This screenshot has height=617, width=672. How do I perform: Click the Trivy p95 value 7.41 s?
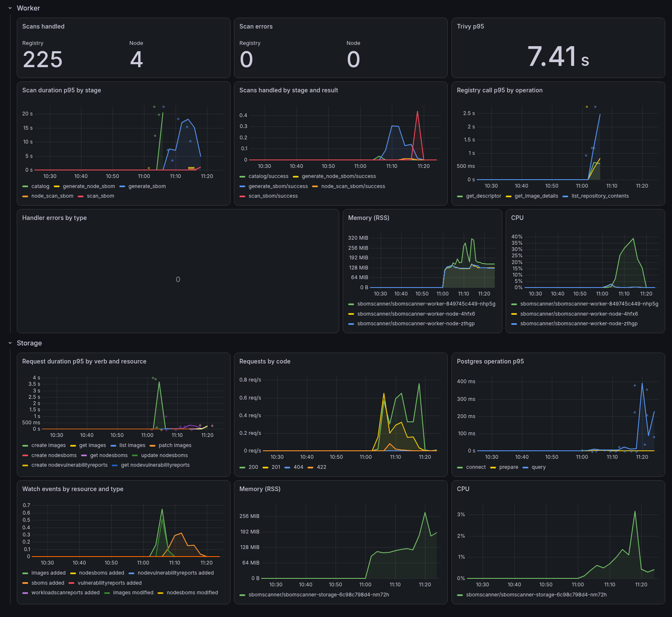(558, 57)
